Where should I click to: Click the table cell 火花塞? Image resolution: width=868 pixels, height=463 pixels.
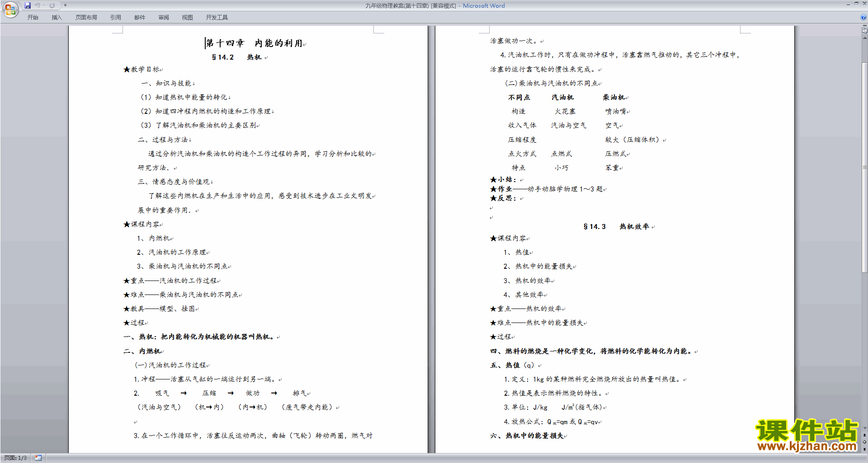click(565, 111)
